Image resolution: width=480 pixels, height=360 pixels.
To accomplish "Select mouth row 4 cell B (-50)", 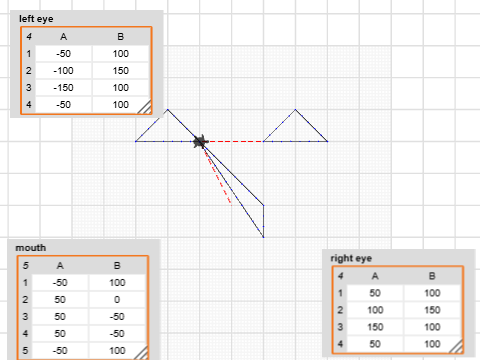I will coord(117,334).
